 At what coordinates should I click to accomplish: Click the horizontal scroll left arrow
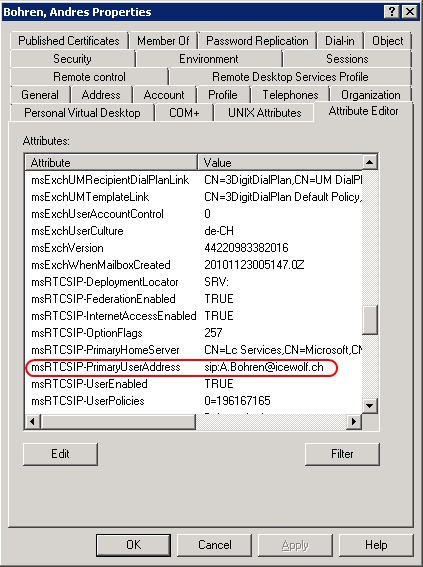point(33,421)
